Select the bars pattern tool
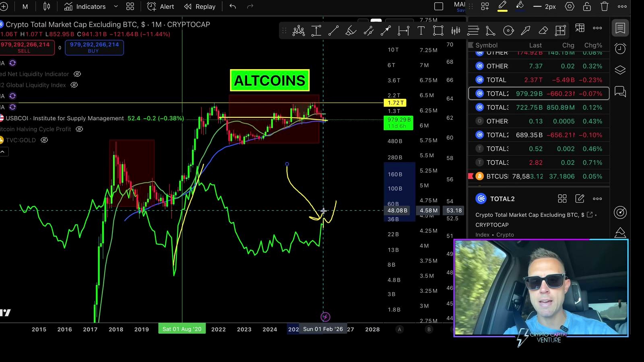 [456, 31]
